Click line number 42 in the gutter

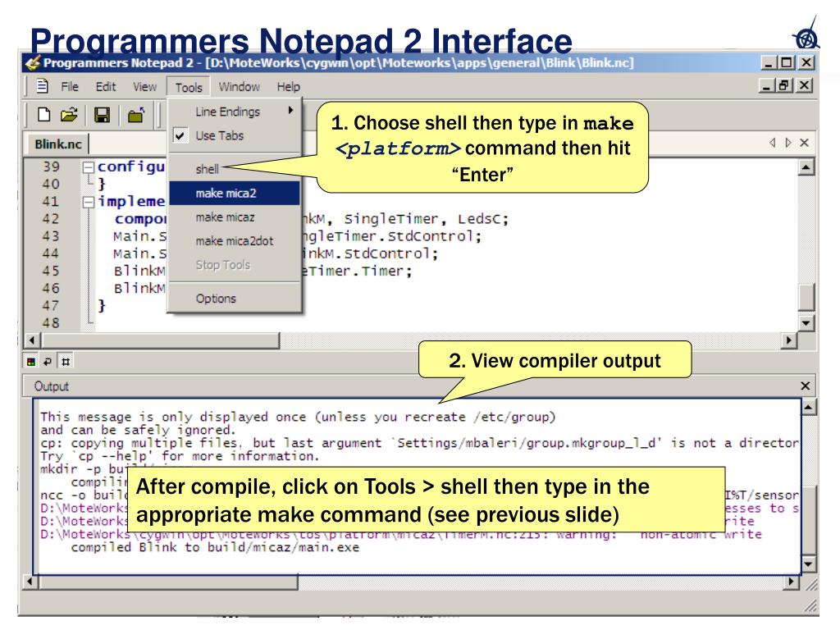point(51,219)
